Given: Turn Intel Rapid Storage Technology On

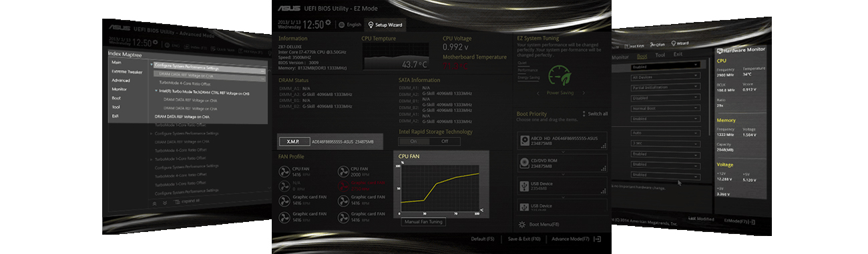Looking at the screenshot, I should coord(413,141).
